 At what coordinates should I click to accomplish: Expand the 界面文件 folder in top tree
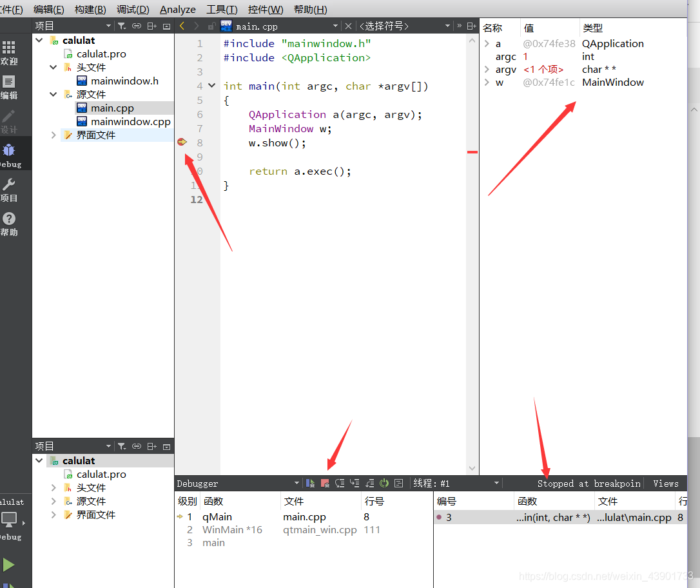(53, 135)
